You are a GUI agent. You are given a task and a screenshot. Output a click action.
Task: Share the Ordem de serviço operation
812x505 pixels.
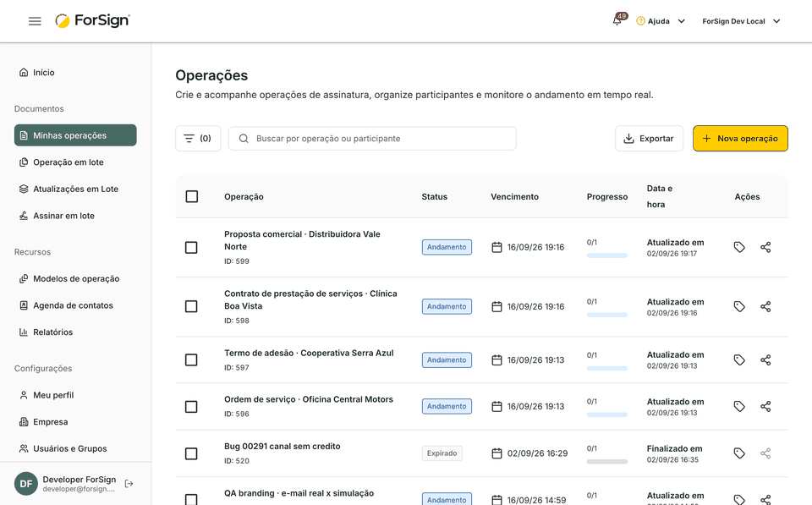(x=766, y=407)
